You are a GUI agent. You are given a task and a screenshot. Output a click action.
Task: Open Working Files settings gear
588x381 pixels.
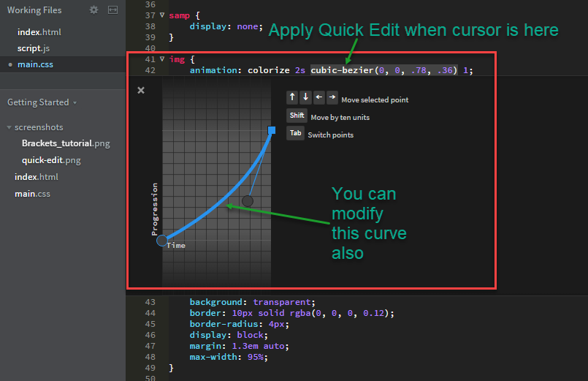coord(93,10)
